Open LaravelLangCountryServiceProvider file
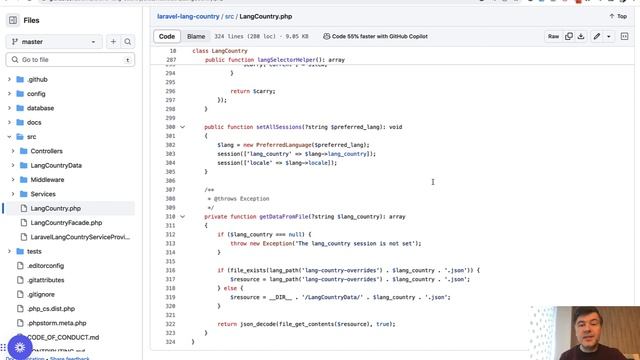 point(80,237)
